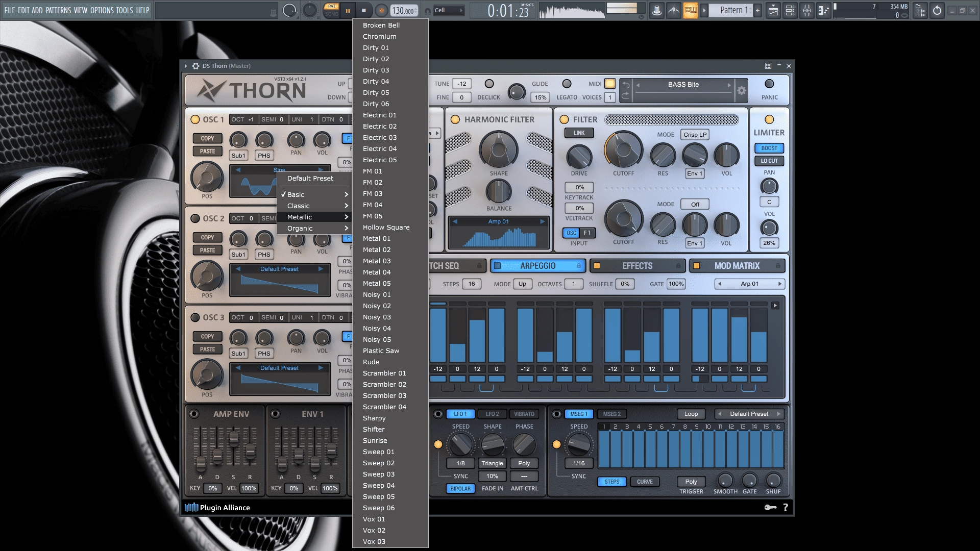This screenshot has height=551, width=980.
Task: Click the OSC 2 PASTE button
Action: point(207,250)
